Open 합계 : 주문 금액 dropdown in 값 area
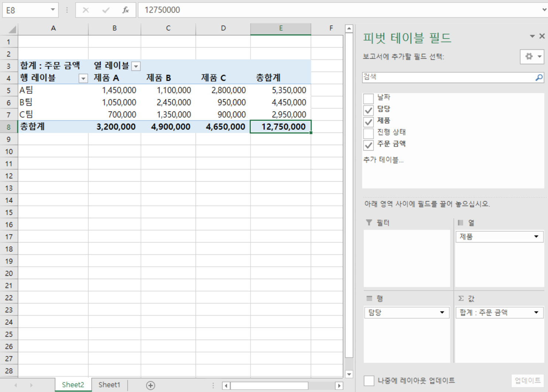The image size is (548, 392). tap(536, 313)
